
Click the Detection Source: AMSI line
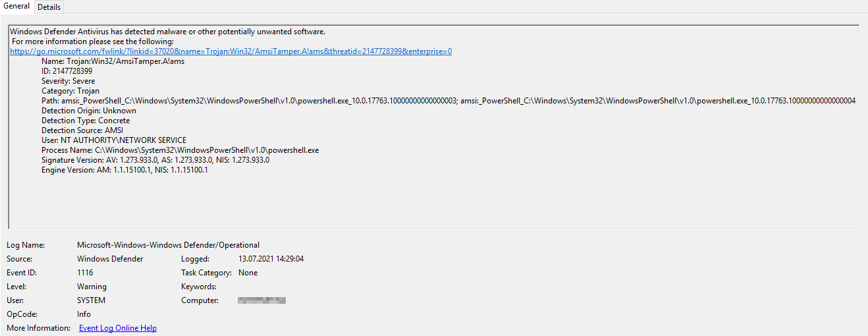pyautogui.click(x=82, y=130)
